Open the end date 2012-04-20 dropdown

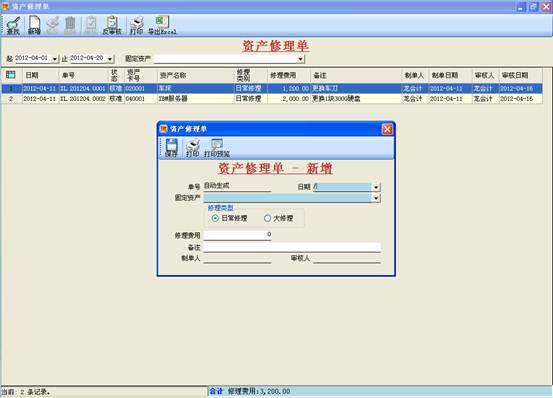click(x=110, y=59)
